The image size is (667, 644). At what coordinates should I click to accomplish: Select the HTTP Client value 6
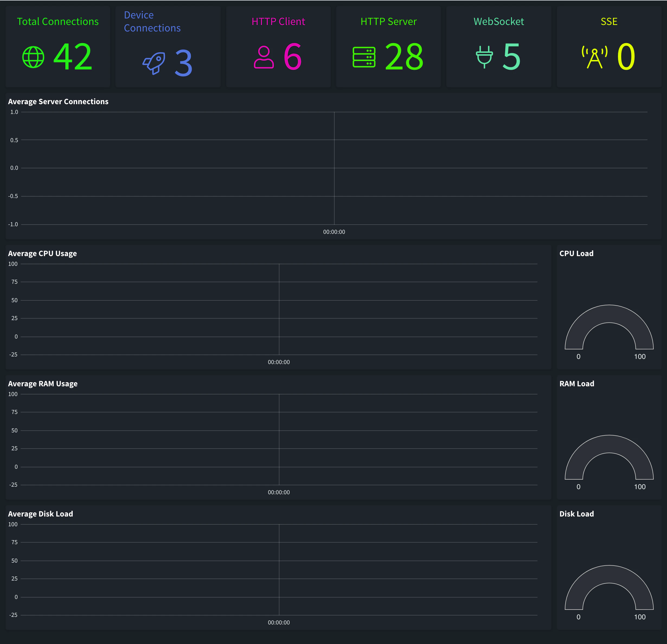293,57
